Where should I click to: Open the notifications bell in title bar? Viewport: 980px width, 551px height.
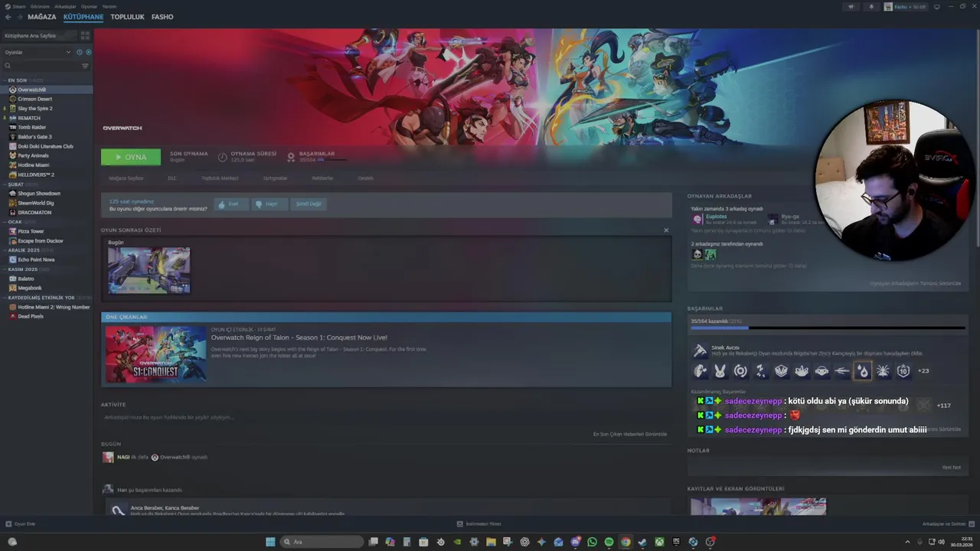coord(871,7)
